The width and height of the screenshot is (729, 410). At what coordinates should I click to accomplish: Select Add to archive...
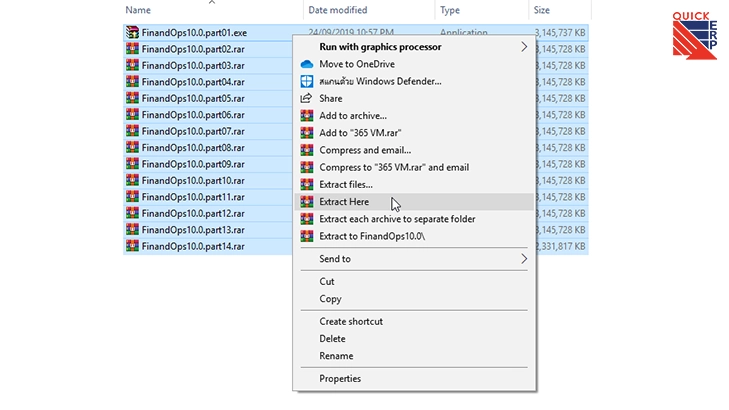414,115
